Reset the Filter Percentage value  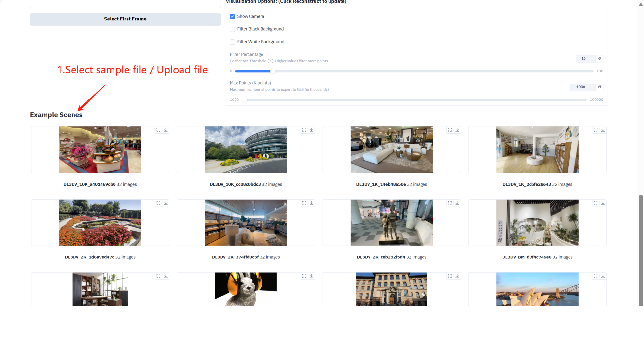[599, 59]
